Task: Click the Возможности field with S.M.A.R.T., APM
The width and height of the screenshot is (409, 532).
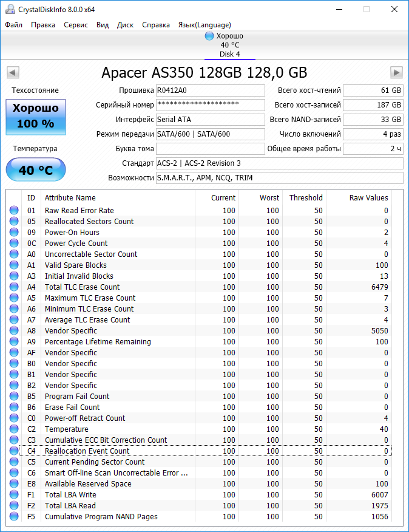Action: 280,178
